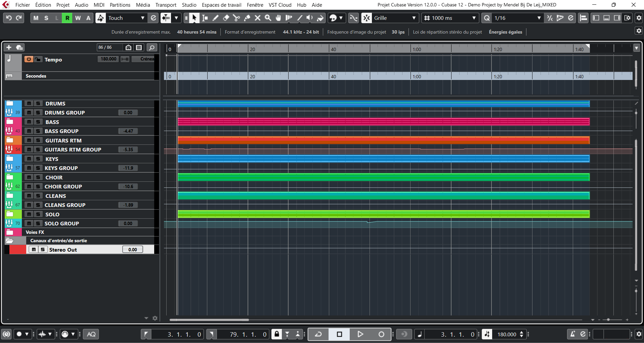Open the Studio menu
This screenshot has height=343, width=644.
coord(189,5)
